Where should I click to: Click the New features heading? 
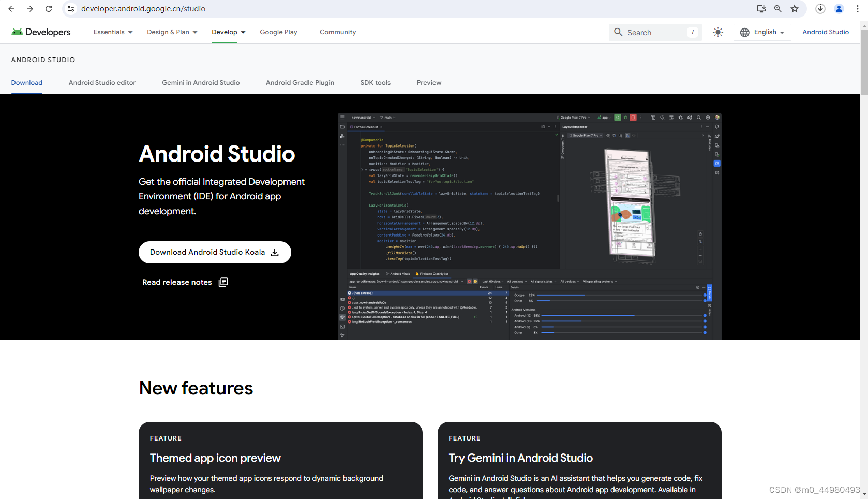[x=196, y=388]
